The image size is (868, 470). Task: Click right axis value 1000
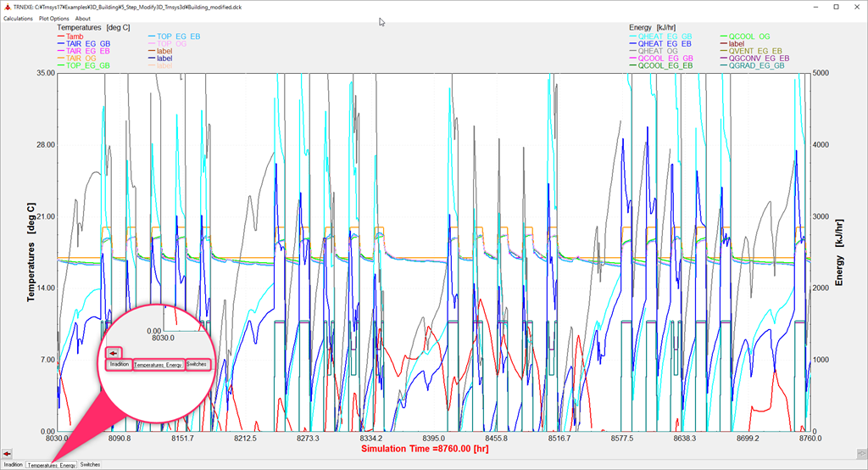click(821, 360)
